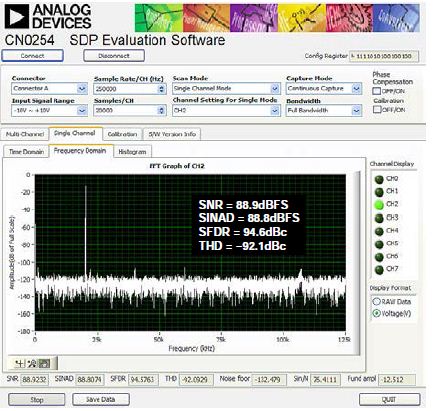Open the Calibration tab
Image resolution: width=436 pixels, height=411 pixels.
(x=122, y=134)
